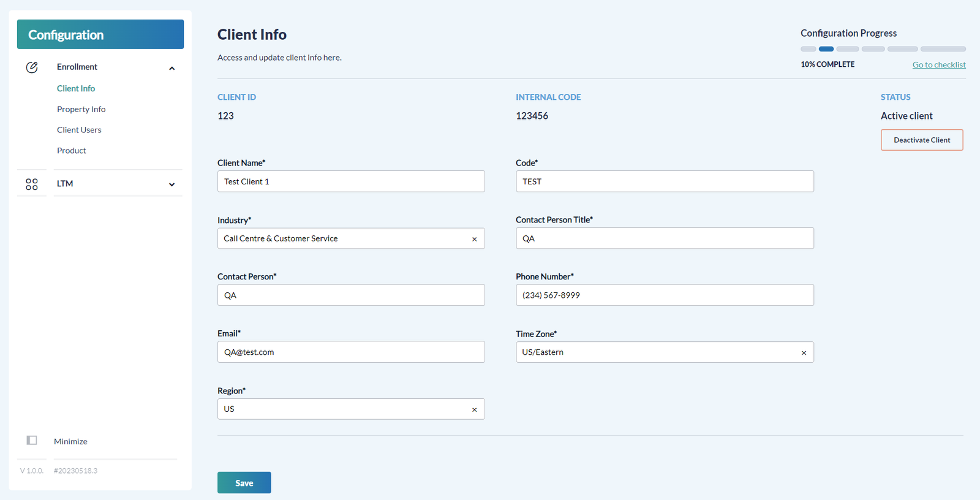Click the Configuration header banner
Image resolution: width=980 pixels, height=500 pixels.
100,34
